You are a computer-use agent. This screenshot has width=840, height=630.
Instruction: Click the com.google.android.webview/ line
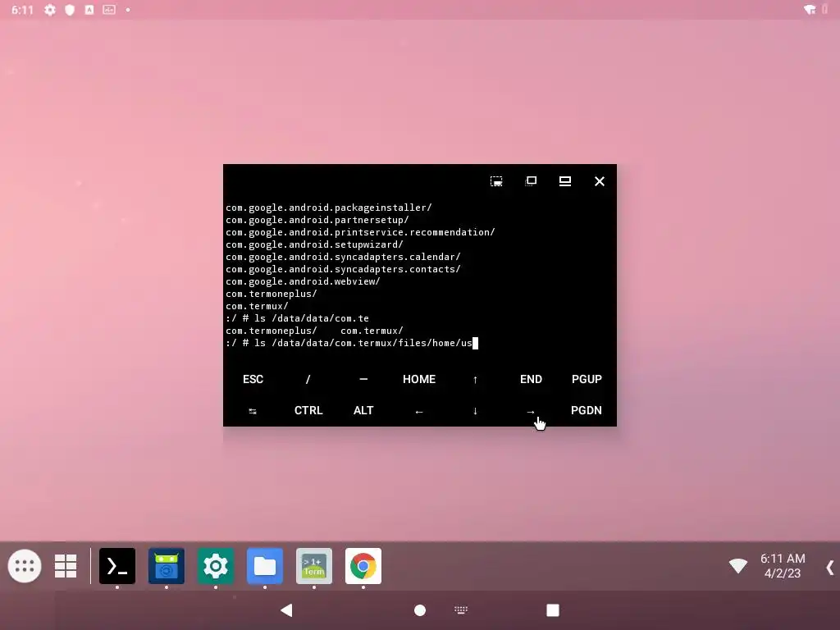pyautogui.click(x=303, y=281)
